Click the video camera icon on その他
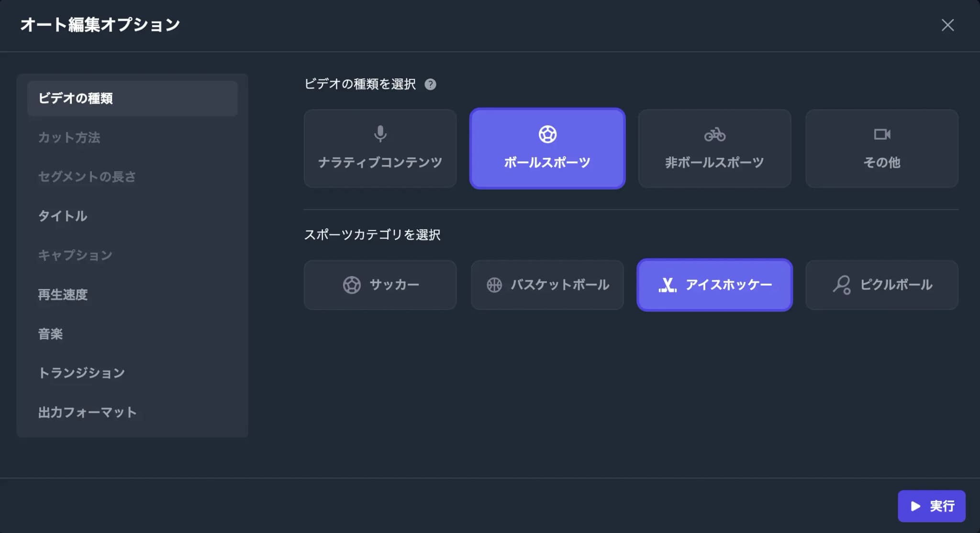The image size is (980, 533). point(882,134)
